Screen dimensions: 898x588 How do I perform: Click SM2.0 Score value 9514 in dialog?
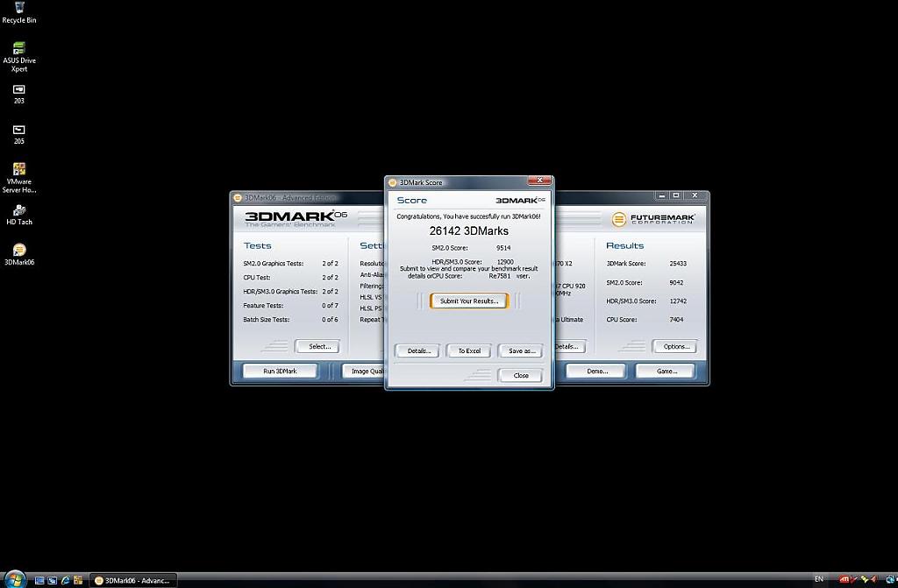click(503, 248)
